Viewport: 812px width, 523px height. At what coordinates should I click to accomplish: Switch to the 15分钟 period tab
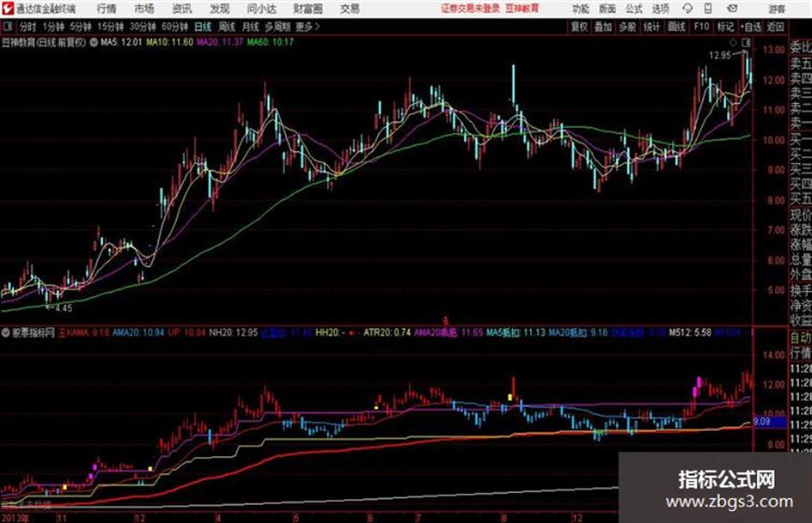[x=110, y=27]
